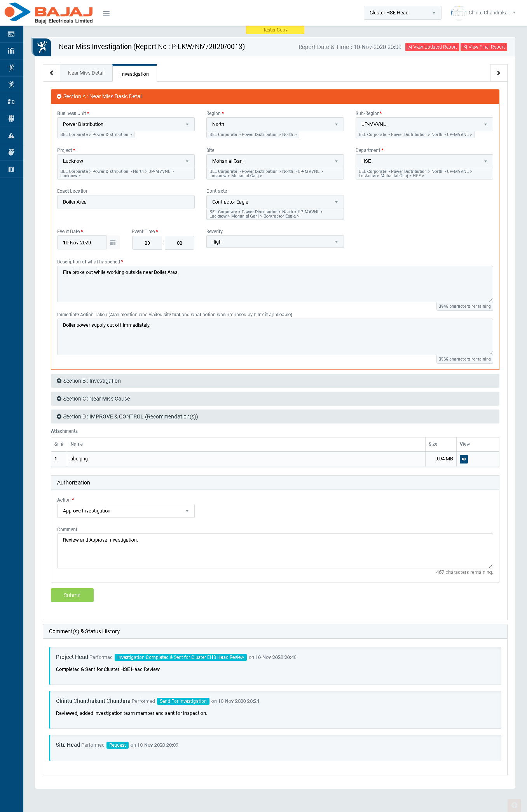
Task: Open the Action dropdown showing Approve Investigation
Action: tap(126, 511)
